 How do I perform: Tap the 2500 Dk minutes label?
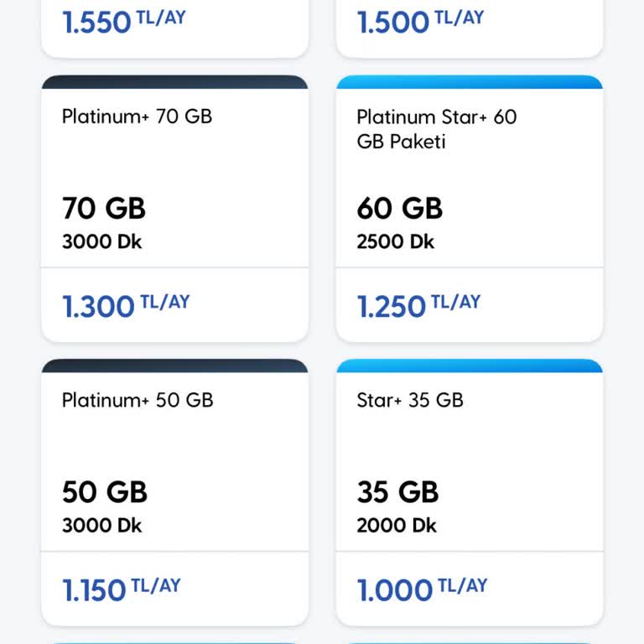pyautogui.click(x=396, y=242)
